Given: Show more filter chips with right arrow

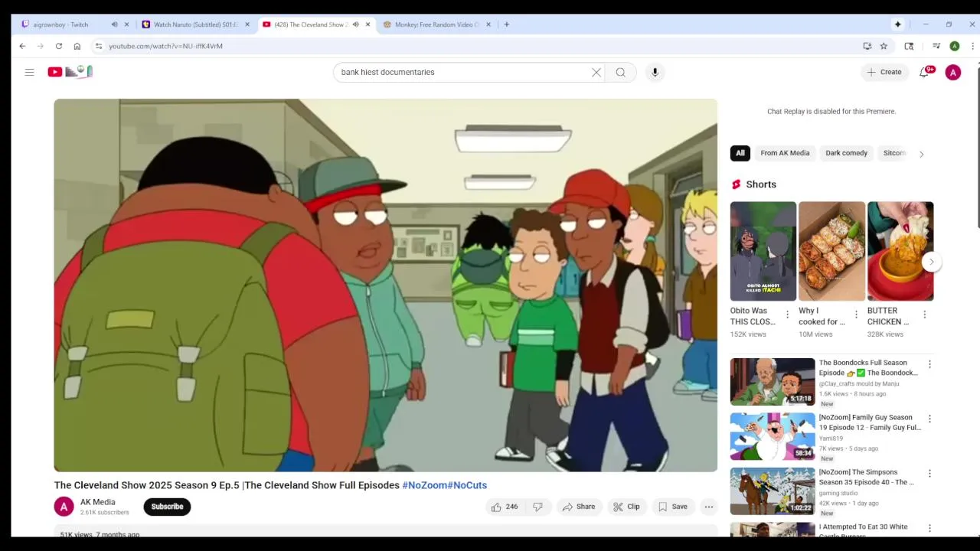Looking at the screenshot, I should (921, 154).
